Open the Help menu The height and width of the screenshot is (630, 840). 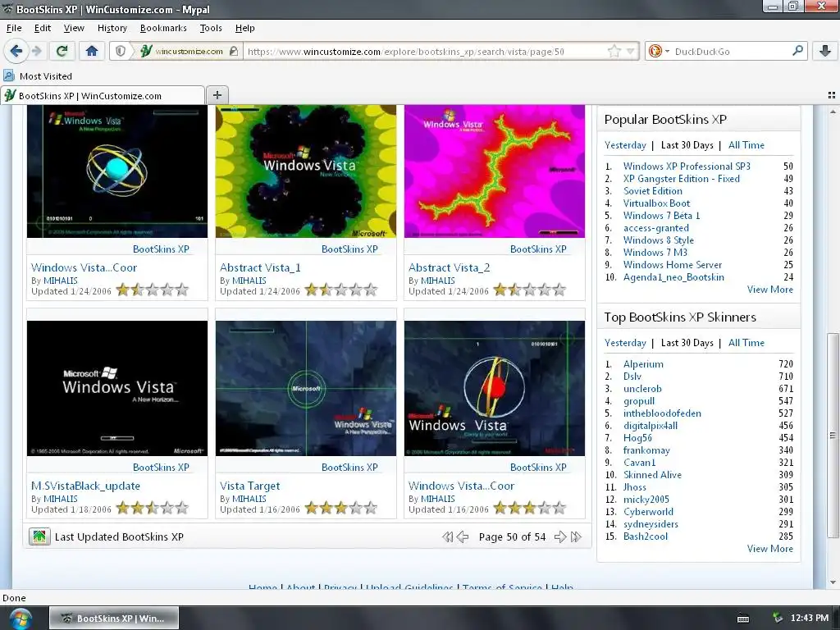[x=244, y=28]
